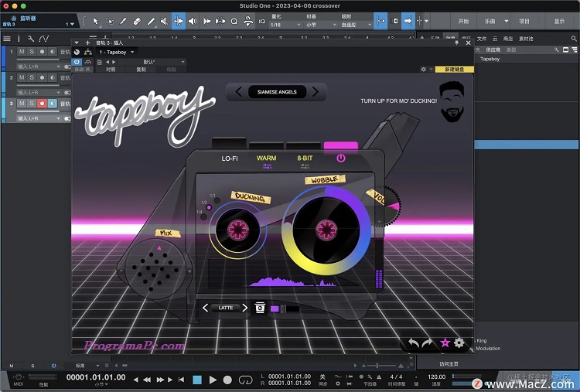Mark Tapeboy preset as favorite star
The image size is (580, 392).
(445, 343)
